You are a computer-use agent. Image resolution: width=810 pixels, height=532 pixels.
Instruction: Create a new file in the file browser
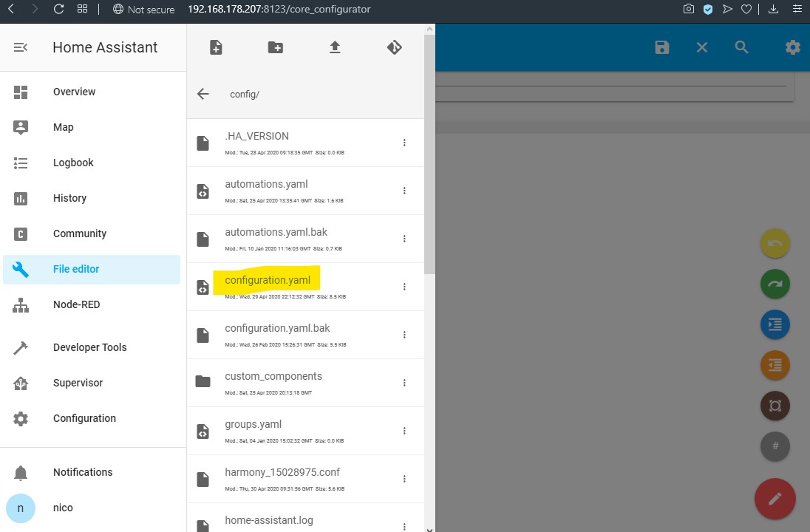216,47
